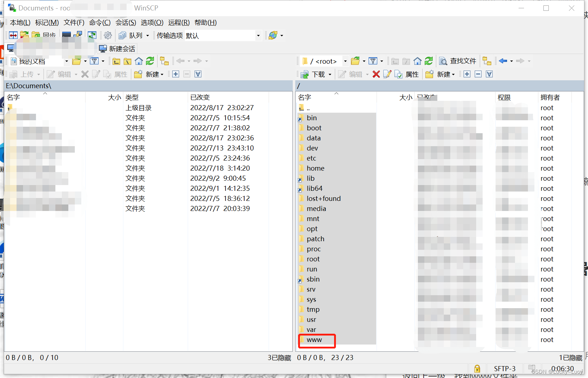Viewport: 588px width, 378px height.
Task: Click the globe refresh icon in main toolbar
Action: (x=273, y=35)
